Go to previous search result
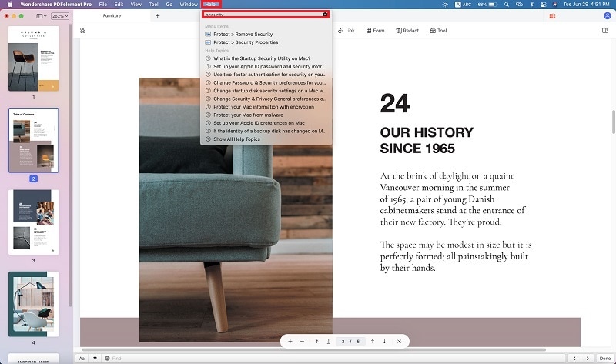Image resolution: width=616 pixels, height=364 pixels. click(574, 358)
